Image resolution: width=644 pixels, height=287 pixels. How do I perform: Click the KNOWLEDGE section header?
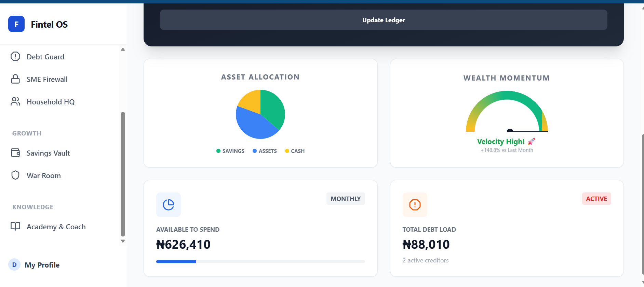(33, 207)
